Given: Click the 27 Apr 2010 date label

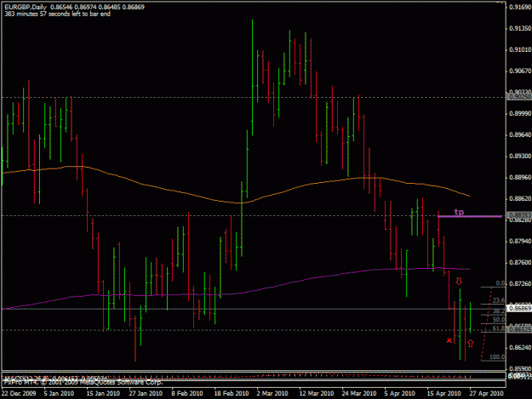Looking at the screenshot, I should coord(487,393).
